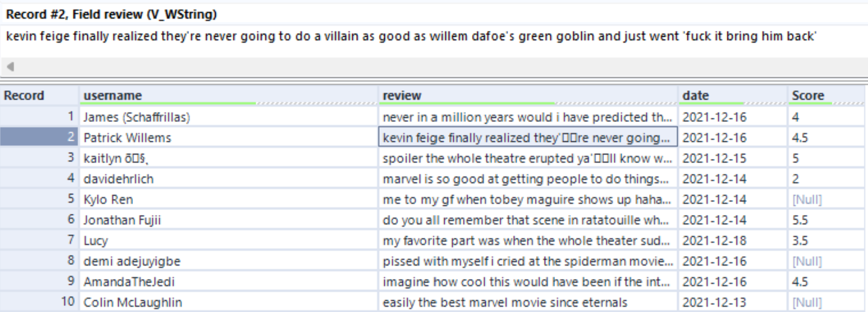Click the horizontal scrollbar track in preview

click(x=437, y=67)
